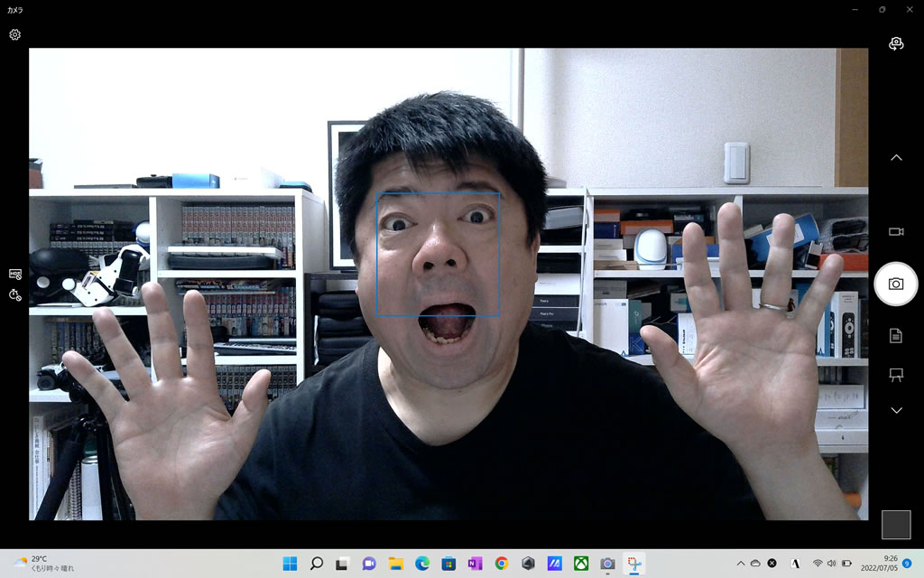The image size is (924, 578).
Task: Show hidden system tray icons
Action: [741, 564]
